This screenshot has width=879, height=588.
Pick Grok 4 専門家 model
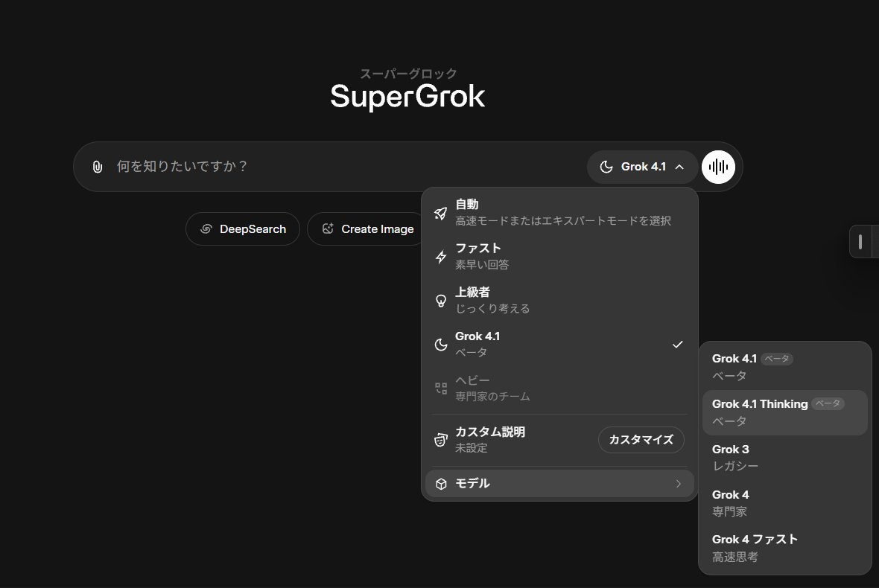click(x=785, y=503)
